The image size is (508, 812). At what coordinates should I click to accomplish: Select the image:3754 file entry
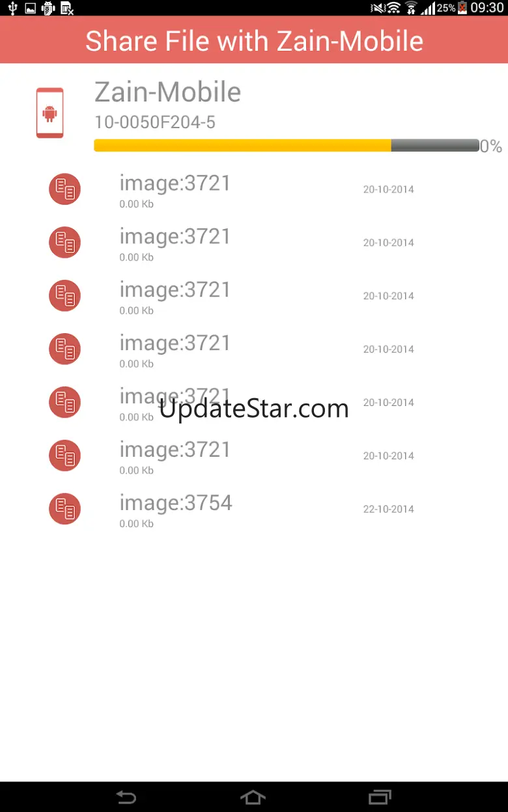point(254,509)
